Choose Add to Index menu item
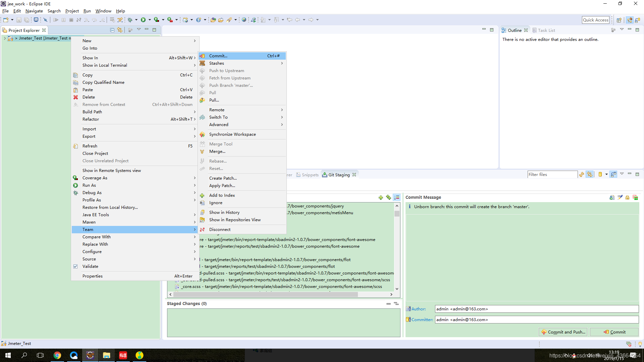Viewport: 644px width, 362px height. [242, 195]
